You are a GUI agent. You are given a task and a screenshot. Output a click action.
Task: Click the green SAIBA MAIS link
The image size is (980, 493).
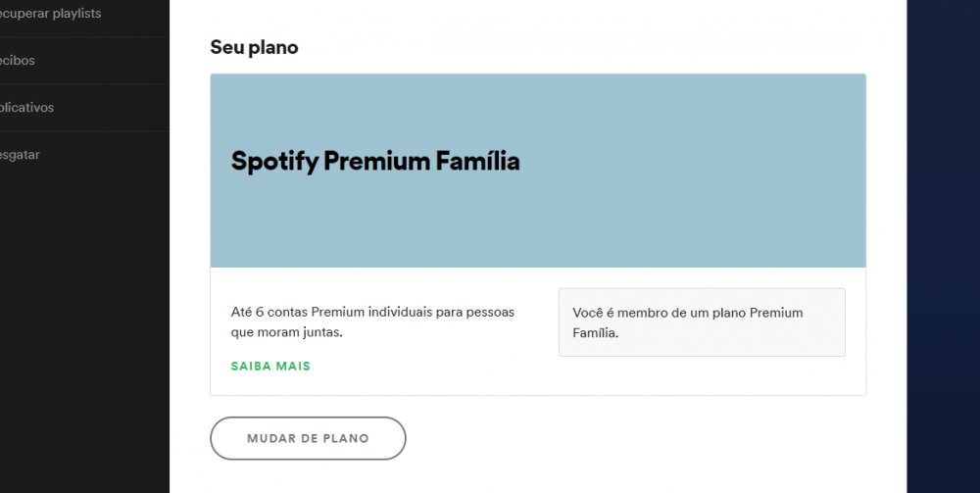[x=270, y=367]
